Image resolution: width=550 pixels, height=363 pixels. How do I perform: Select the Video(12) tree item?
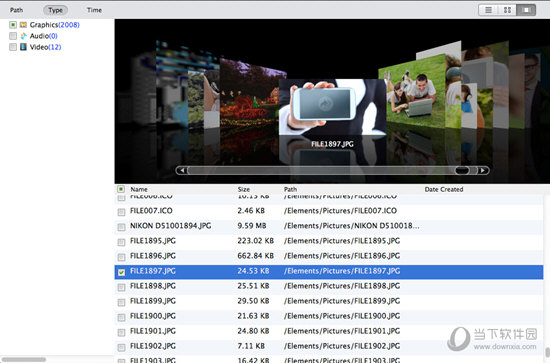click(45, 47)
